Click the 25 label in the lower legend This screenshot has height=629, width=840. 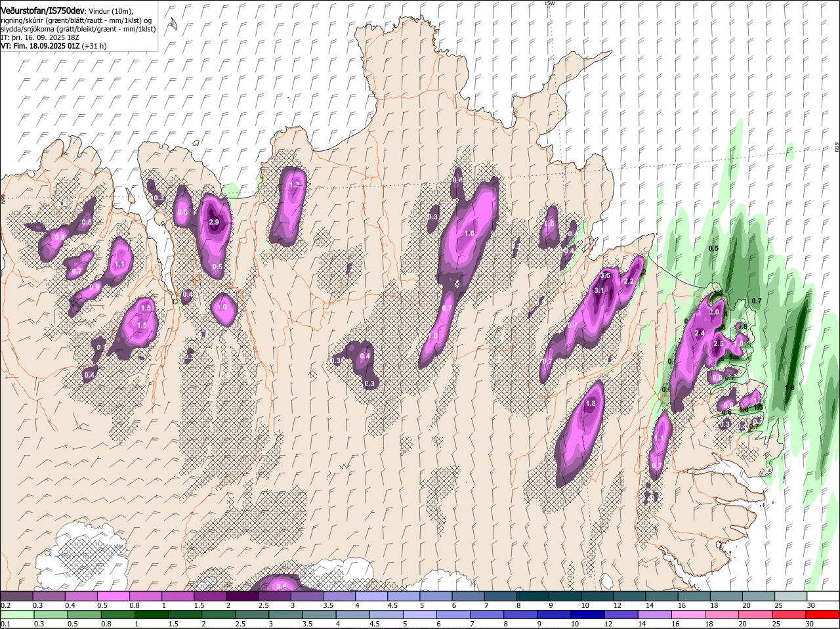click(x=775, y=624)
